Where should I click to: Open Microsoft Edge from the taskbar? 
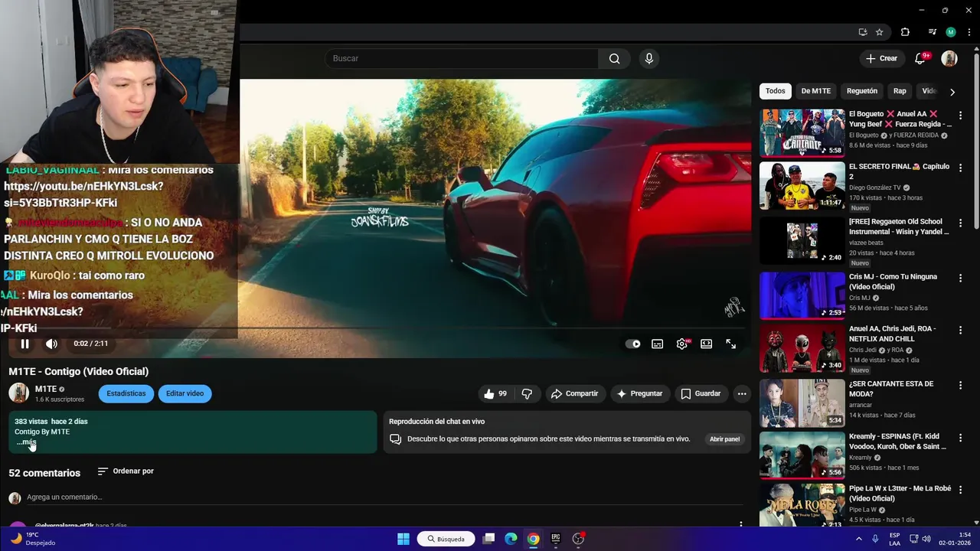click(x=511, y=539)
